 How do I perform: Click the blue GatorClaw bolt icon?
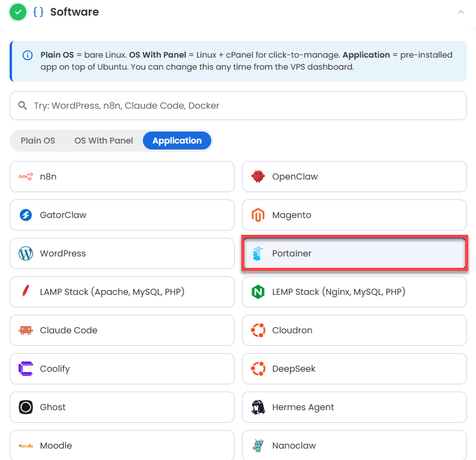[26, 215]
